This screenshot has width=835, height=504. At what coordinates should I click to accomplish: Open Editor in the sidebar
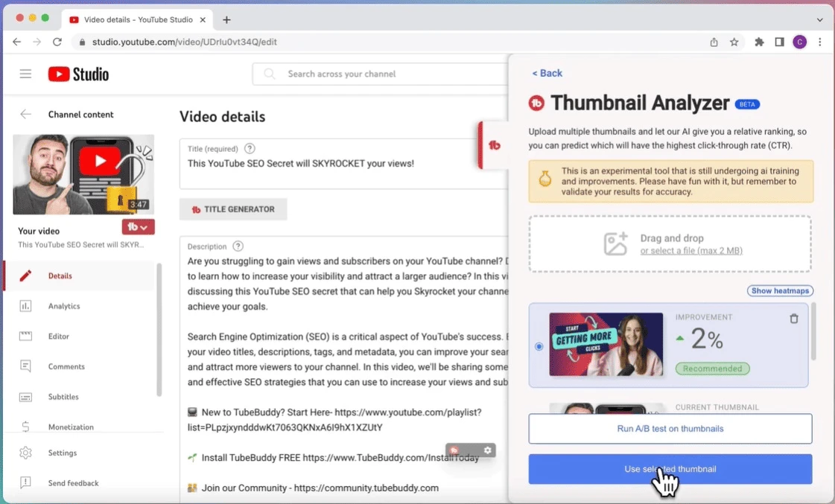pos(59,336)
